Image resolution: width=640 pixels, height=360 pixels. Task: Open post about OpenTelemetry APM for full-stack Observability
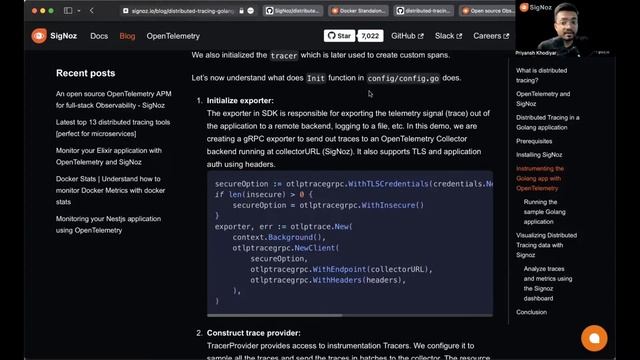(x=113, y=100)
